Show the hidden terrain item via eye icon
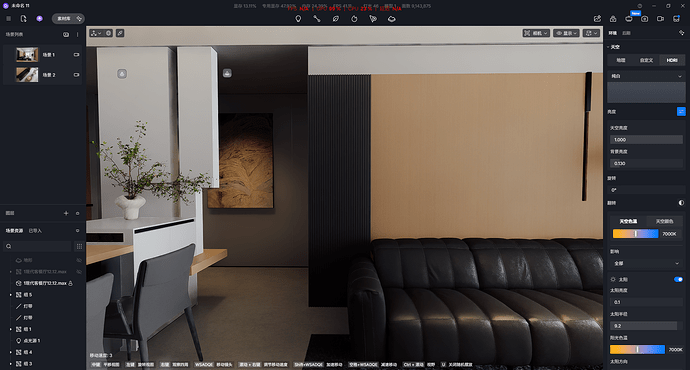Image resolution: width=690 pixels, height=370 pixels. 79,260
